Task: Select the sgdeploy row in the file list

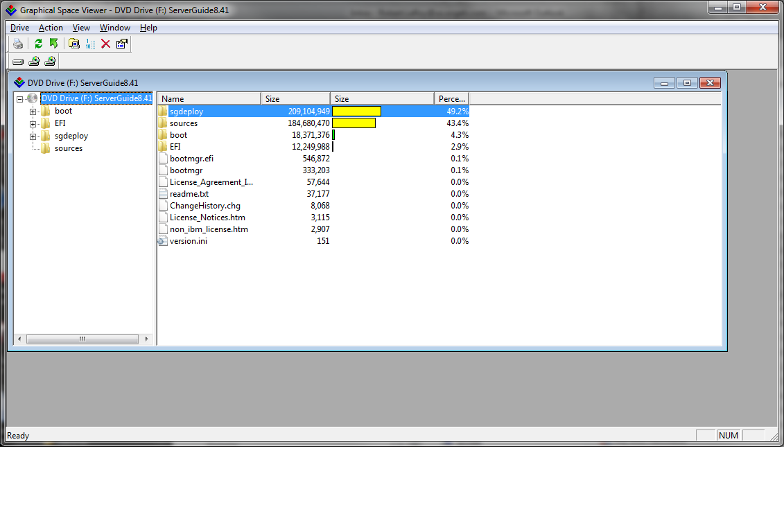Action: click(313, 112)
